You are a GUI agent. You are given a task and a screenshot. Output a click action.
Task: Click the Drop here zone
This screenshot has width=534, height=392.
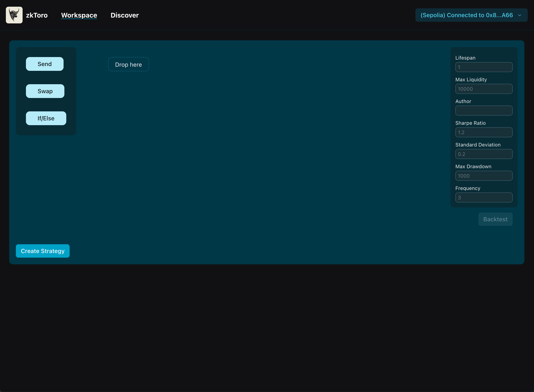point(128,64)
